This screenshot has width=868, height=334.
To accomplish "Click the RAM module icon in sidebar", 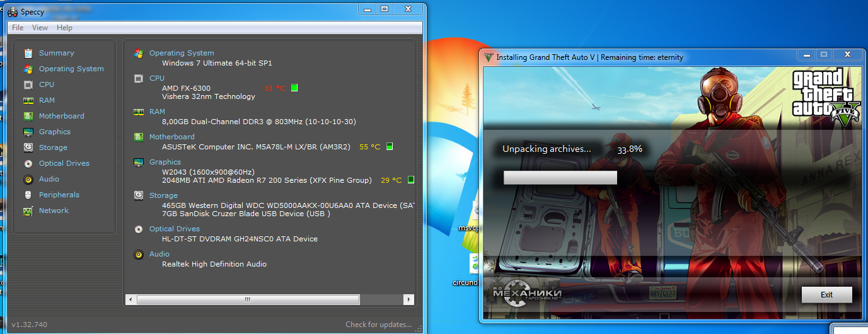I will click(x=28, y=100).
